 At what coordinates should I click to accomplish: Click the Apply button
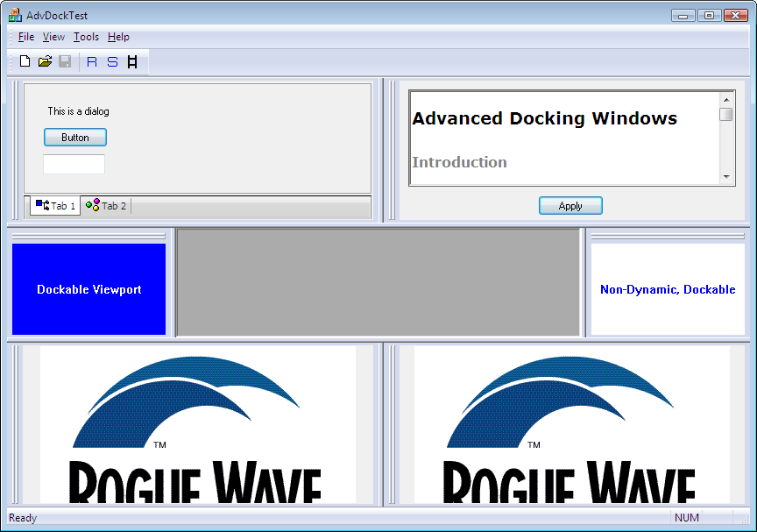tap(570, 206)
